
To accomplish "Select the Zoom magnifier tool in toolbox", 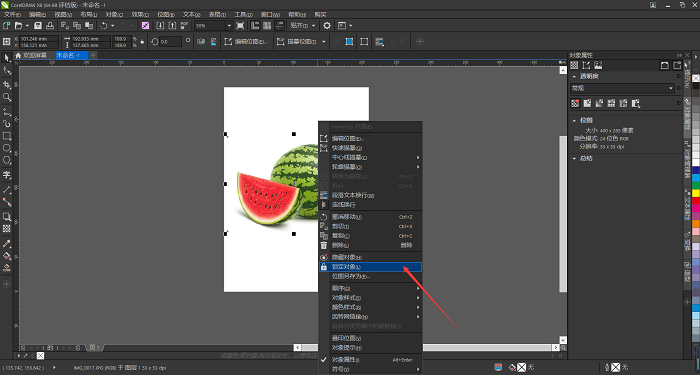I will point(7,97).
